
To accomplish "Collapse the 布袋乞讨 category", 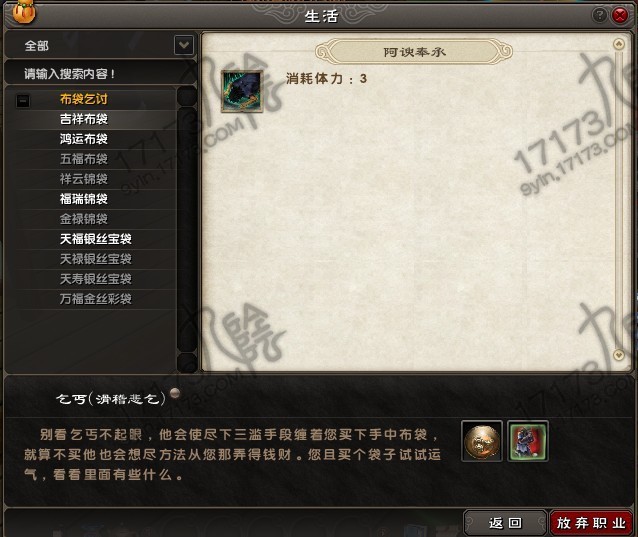I will click(23, 100).
